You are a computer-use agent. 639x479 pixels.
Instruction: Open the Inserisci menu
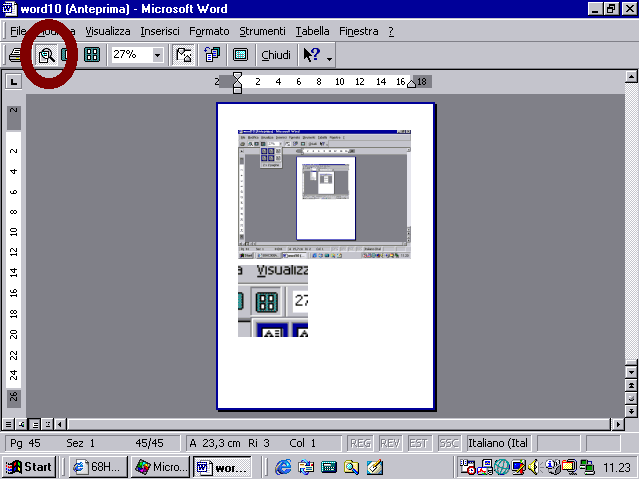(x=160, y=31)
